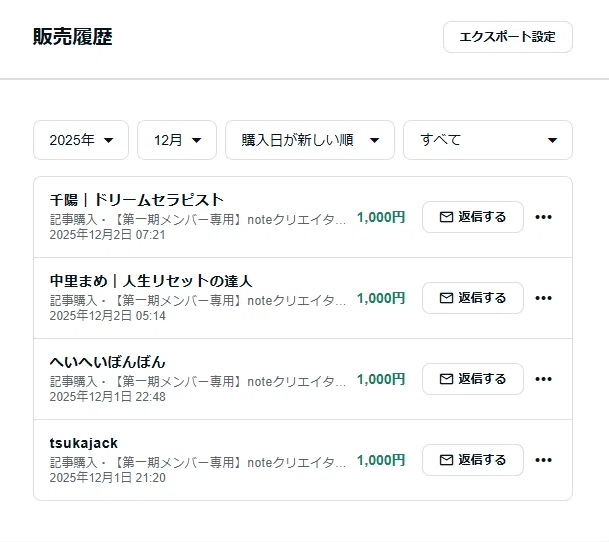Screen dimensions: 609x542
Task: Open more options for 中里まめ row
Action: [543, 298]
